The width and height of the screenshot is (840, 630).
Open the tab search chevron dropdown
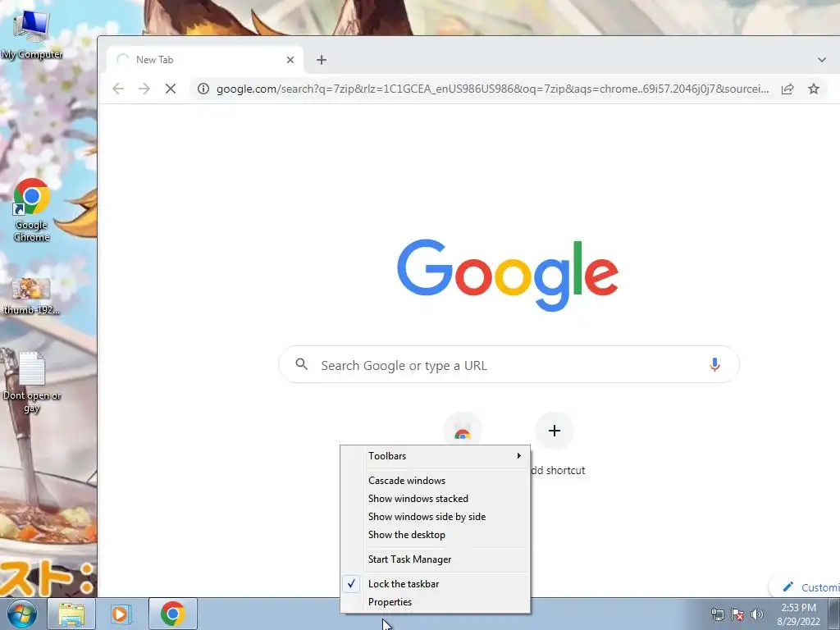pyautogui.click(x=822, y=60)
